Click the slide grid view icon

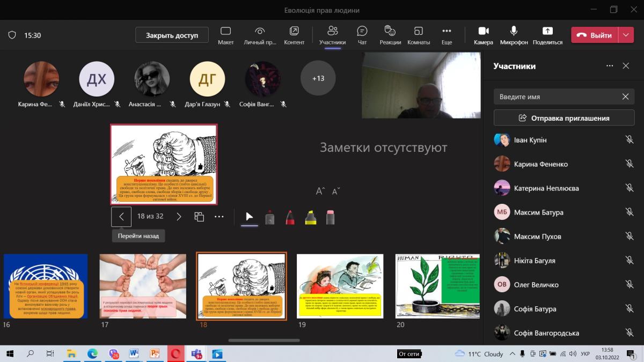coord(199,217)
